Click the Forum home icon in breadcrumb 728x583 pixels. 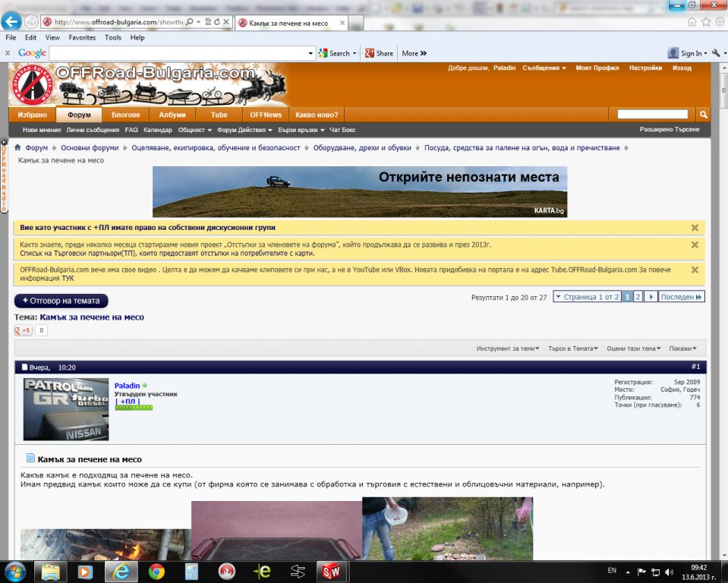point(18,148)
